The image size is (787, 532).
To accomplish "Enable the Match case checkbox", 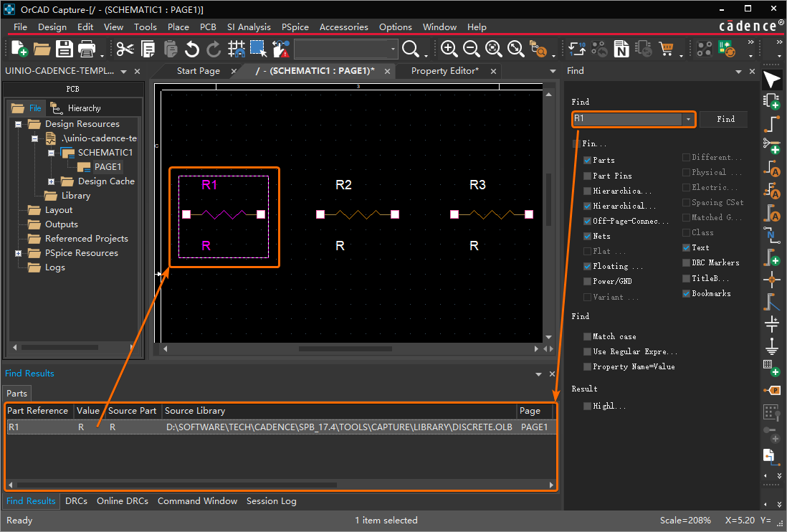I will [x=588, y=336].
